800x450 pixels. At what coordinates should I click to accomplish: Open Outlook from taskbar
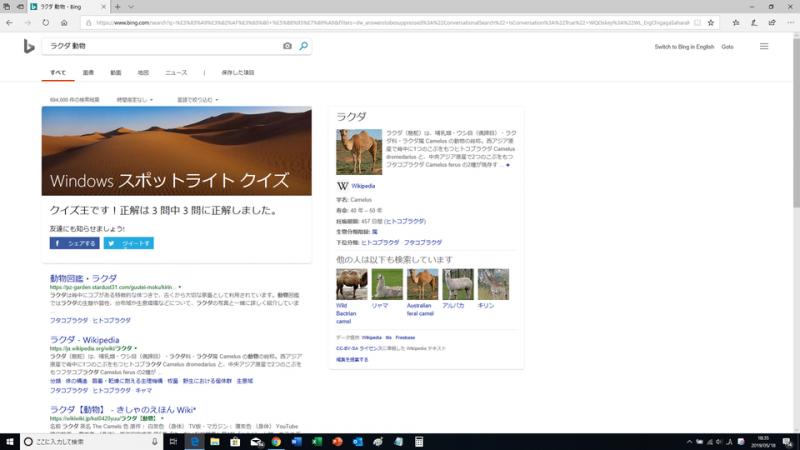pyautogui.click(x=358, y=442)
